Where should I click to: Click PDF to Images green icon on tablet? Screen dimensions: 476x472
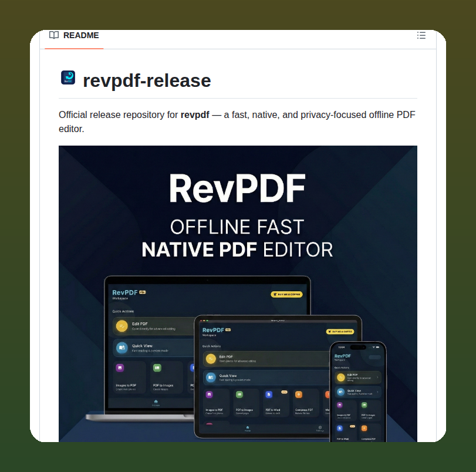239,395
